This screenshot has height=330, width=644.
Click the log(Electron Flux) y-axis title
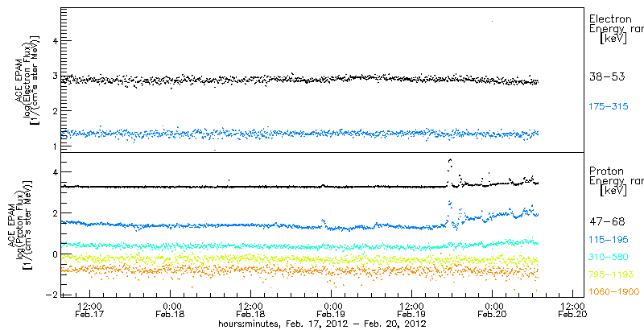pos(26,79)
